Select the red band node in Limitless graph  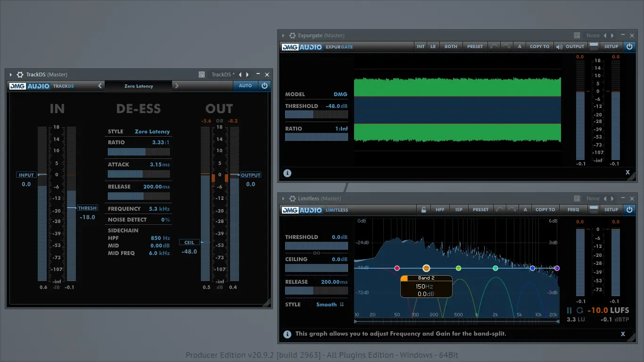click(x=397, y=268)
